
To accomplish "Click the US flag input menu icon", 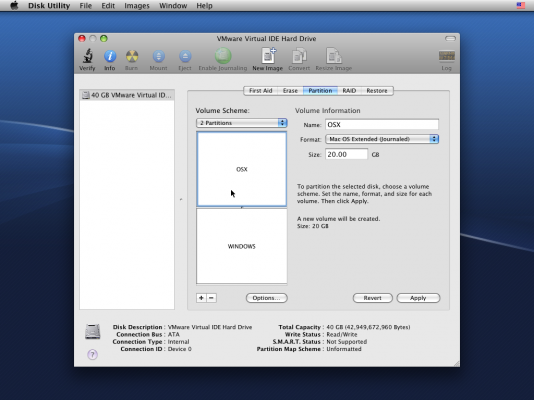I will pos(520,5).
